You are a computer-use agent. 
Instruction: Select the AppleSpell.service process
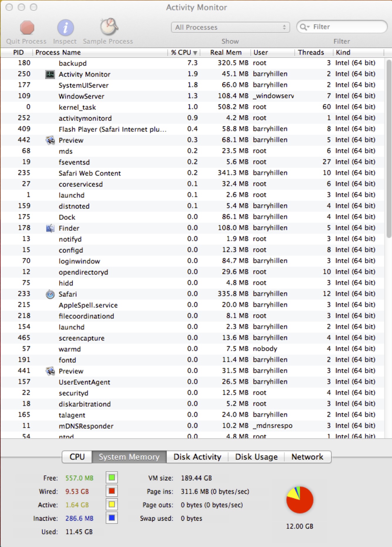[x=192, y=305]
